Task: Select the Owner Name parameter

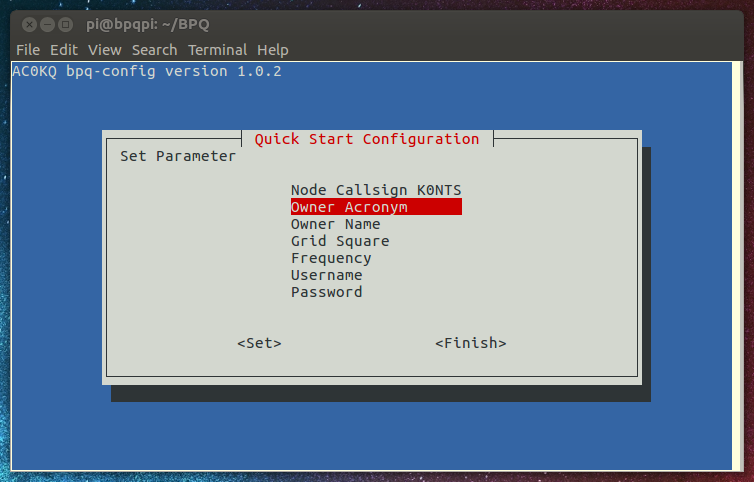Action: pos(336,224)
